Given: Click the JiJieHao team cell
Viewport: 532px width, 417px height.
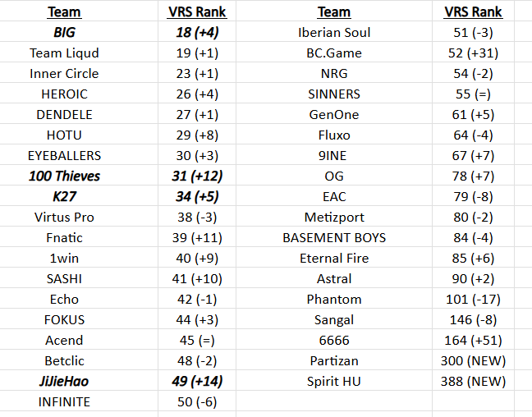Looking at the screenshot, I should (x=65, y=381).
